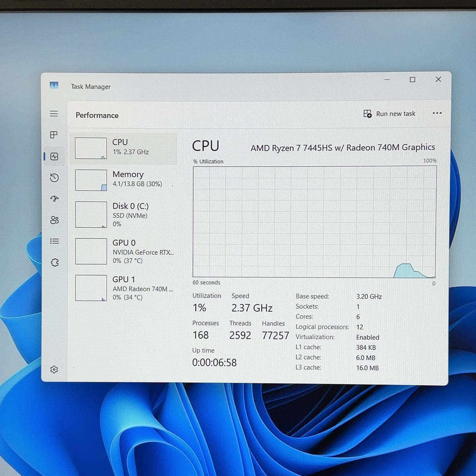Open the Users page icon

coord(54,220)
